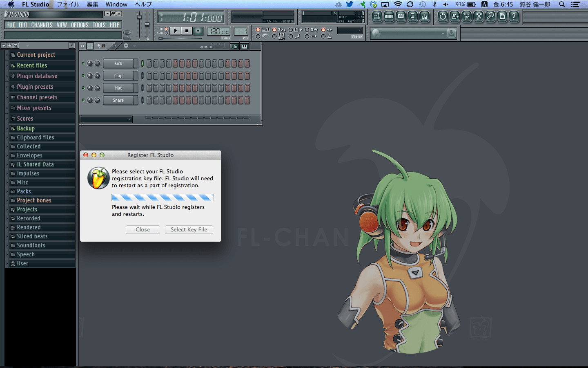
Task: Click the Twitter bird menu bar icon
Action: point(350,4)
